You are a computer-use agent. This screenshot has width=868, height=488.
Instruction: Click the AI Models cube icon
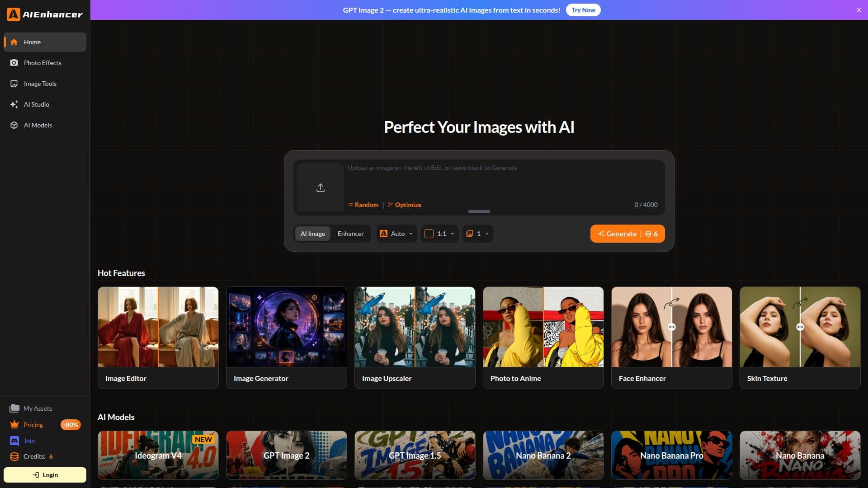tap(14, 125)
